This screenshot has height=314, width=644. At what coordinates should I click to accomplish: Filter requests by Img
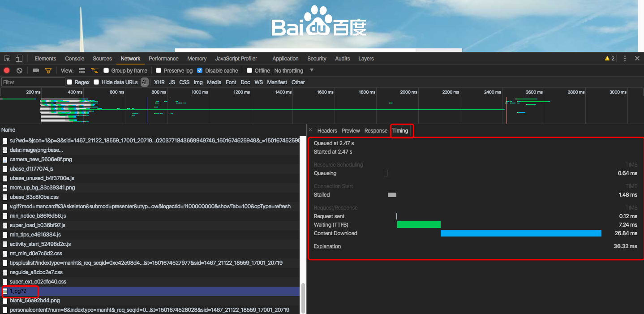[x=198, y=82]
